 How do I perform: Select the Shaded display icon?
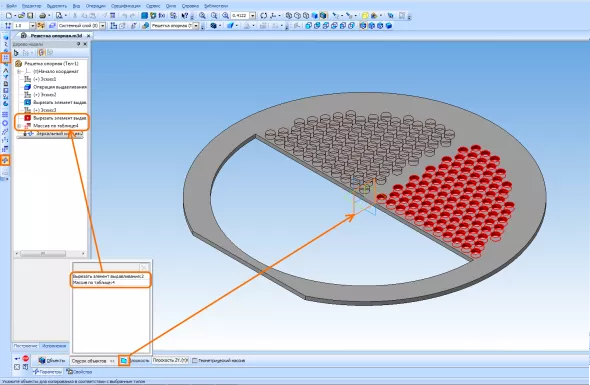coord(315,15)
